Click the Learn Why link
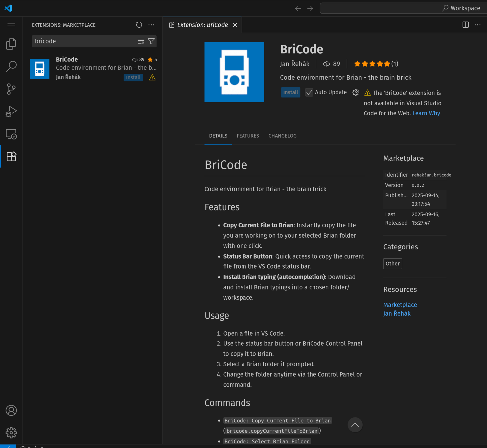The image size is (487, 448). [426, 113]
